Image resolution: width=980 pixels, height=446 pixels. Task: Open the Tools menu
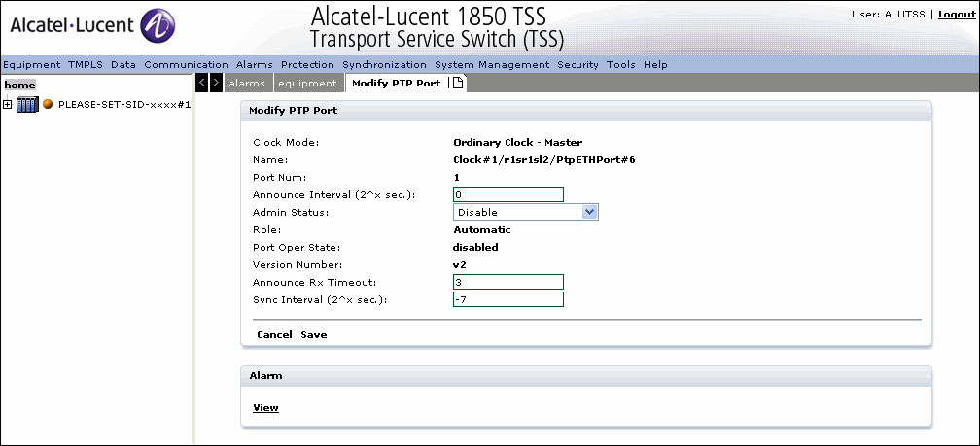coord(620,64)
